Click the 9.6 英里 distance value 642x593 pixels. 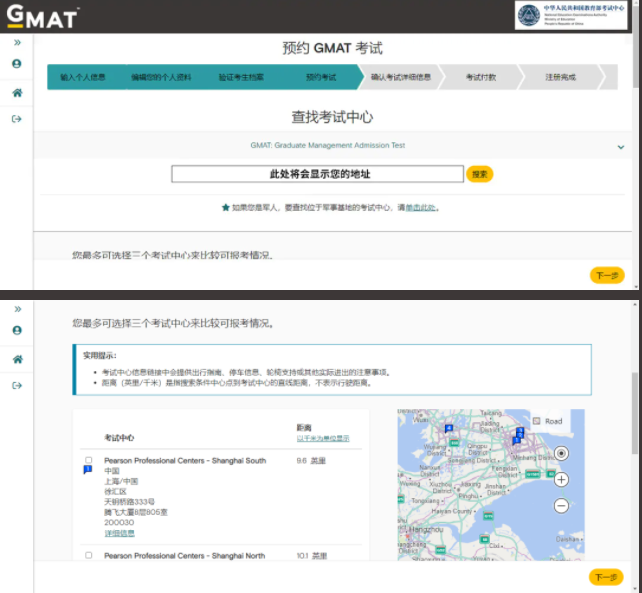pos(311,461)
